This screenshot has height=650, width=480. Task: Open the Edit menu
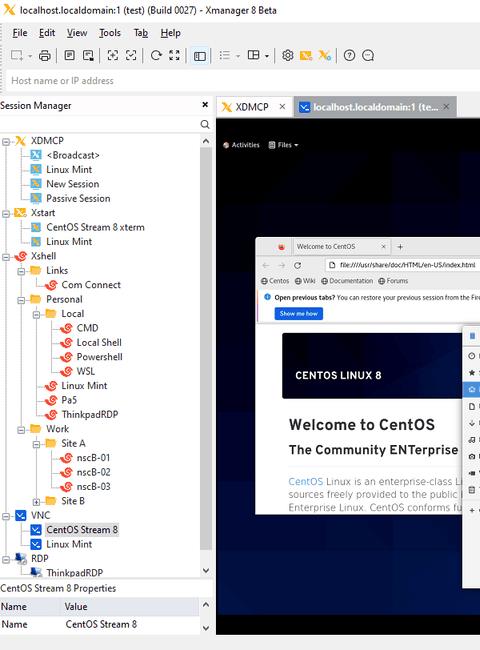(47, 33)
